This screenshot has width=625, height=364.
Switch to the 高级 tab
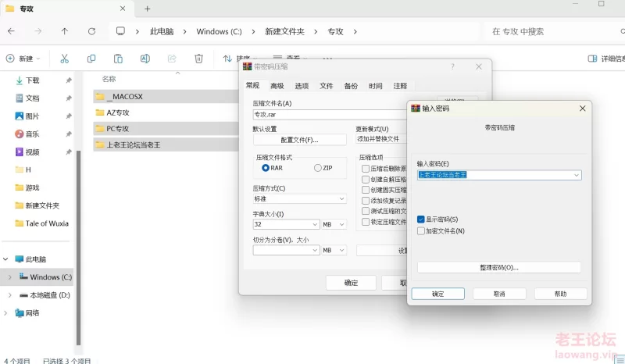(x=277, y=86)
